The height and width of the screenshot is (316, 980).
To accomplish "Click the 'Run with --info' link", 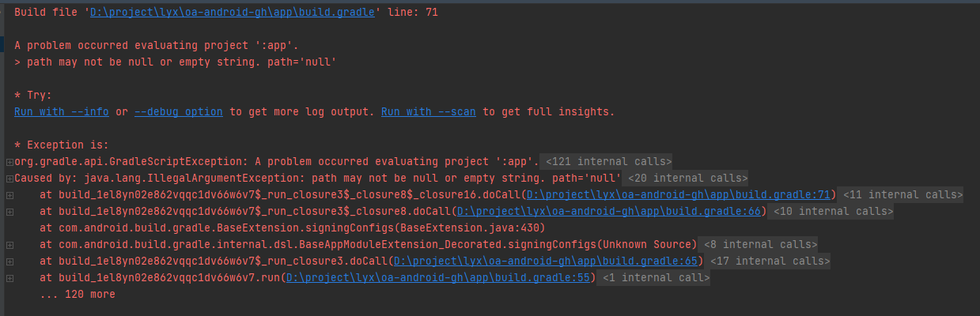I will (x=62, y=111).
